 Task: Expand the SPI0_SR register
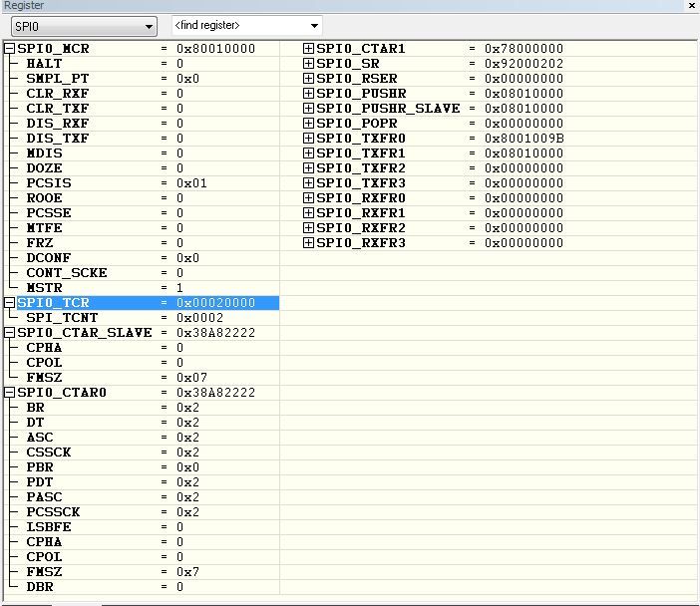click(x=308, y=64)
